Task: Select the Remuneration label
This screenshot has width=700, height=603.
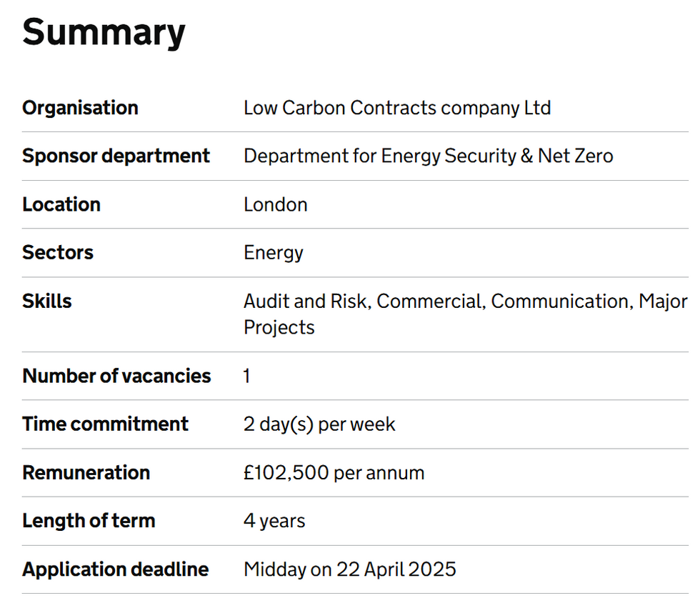Action: click(86, 472)
